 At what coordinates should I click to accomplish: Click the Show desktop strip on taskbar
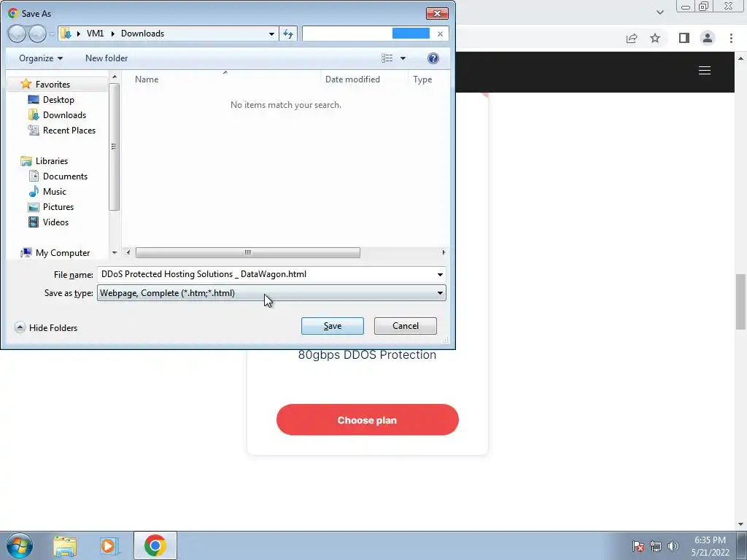point(741,545)
